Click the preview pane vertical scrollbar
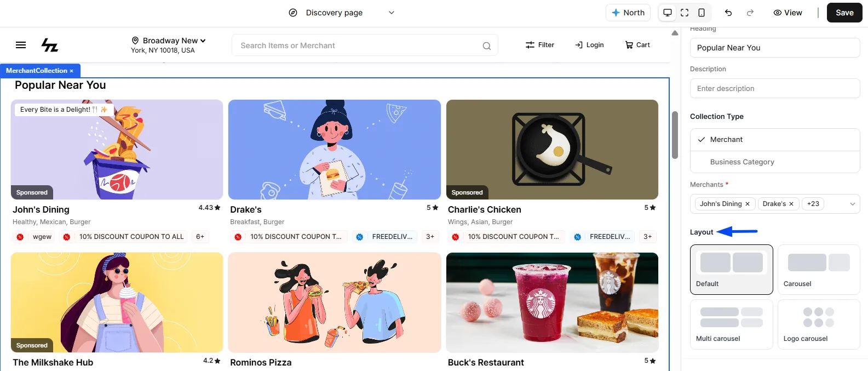 pos(675,135)
